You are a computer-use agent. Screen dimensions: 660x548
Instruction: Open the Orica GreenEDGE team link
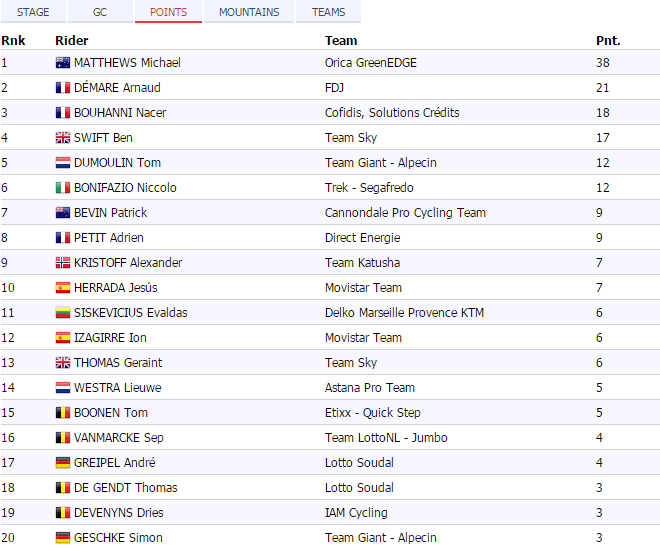click(x=371, y=63)
